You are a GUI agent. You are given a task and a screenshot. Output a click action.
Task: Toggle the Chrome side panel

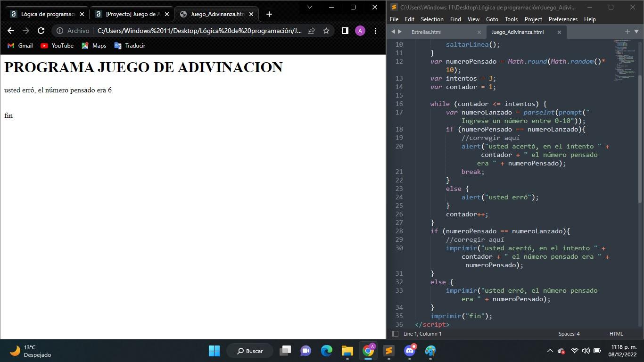[x=345, y=31]
